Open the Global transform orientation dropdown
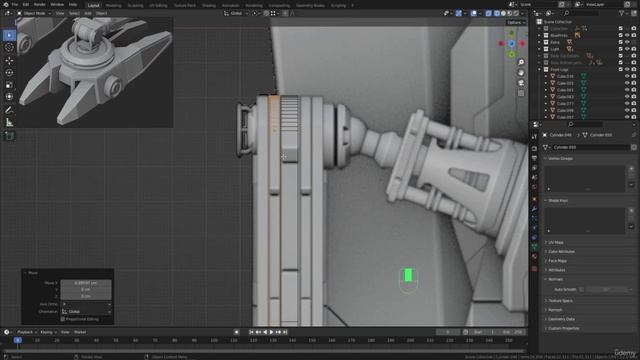The image size is (640, 360). 235,13
